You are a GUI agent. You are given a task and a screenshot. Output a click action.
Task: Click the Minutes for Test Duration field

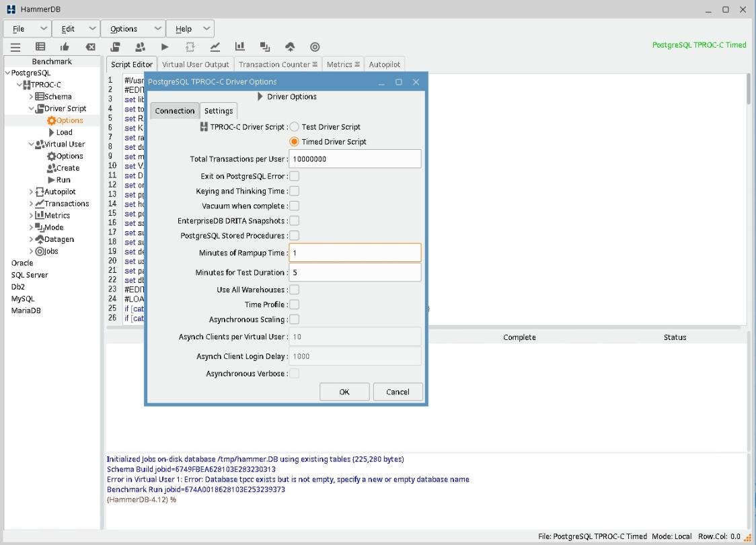(x=354, y=273)
